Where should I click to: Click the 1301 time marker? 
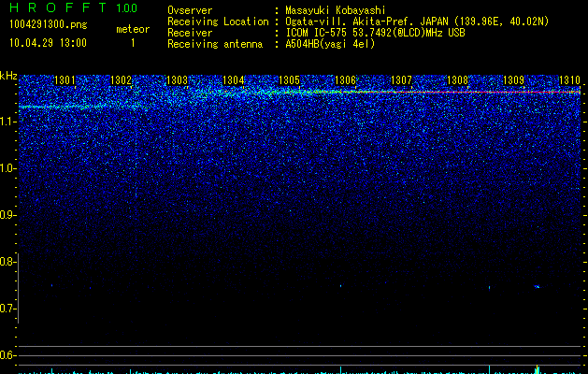pyautogui.click(x=65, y=80)
